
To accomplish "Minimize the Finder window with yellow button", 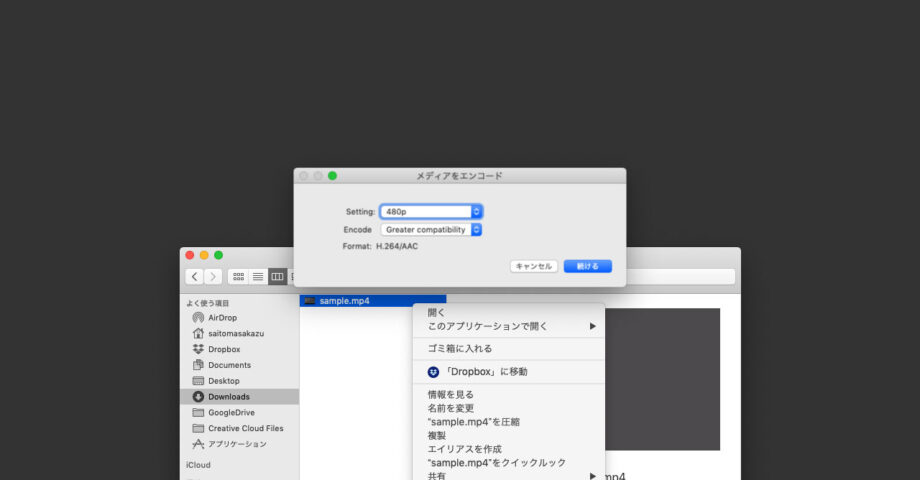I will point(204,255).
